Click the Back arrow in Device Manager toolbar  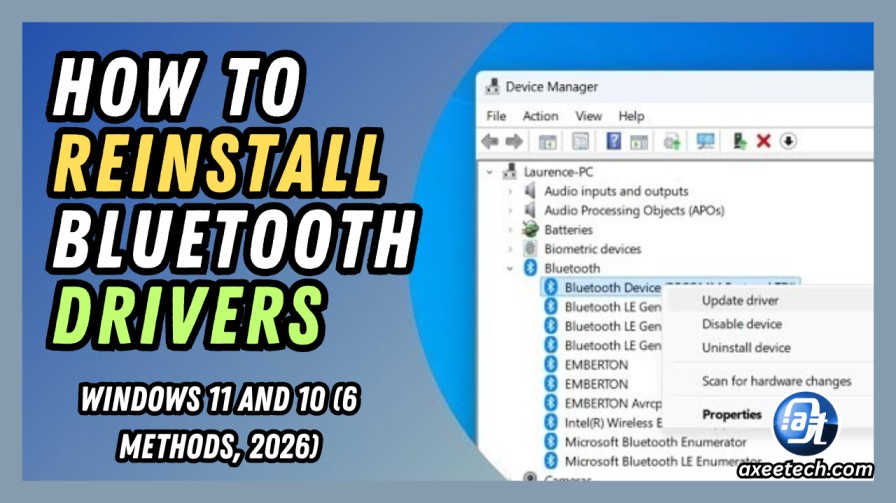click(490, 141)
